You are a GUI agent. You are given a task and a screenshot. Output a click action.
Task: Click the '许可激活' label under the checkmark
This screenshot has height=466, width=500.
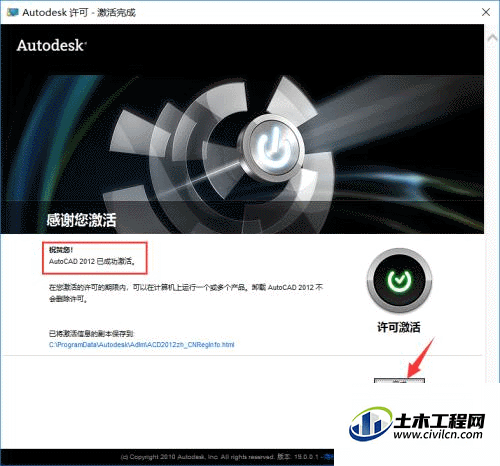pyautogui.click(x=399, y=327)
